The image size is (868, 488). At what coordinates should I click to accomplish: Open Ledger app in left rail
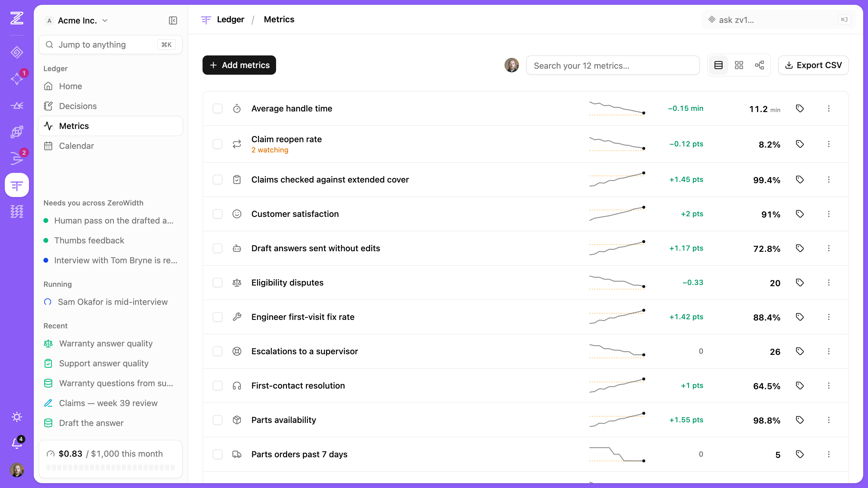coord(17,185)
